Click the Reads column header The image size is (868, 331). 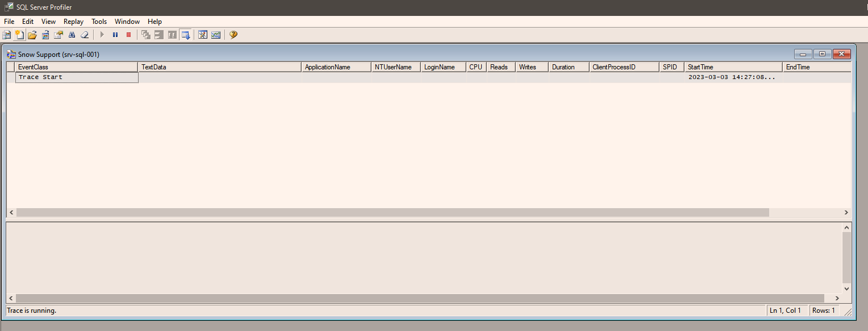(501, 67)
